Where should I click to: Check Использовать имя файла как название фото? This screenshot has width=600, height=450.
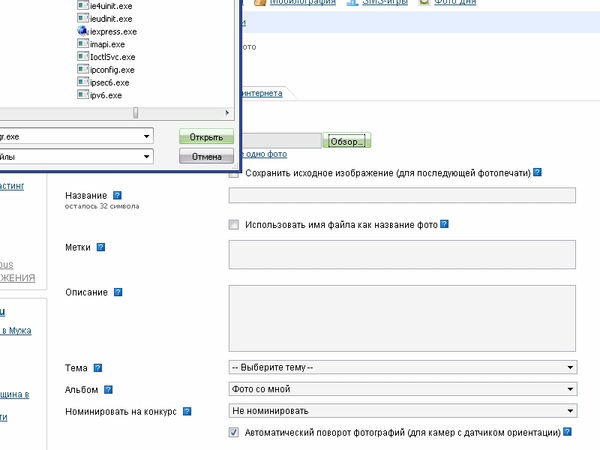tap(234, 225)
